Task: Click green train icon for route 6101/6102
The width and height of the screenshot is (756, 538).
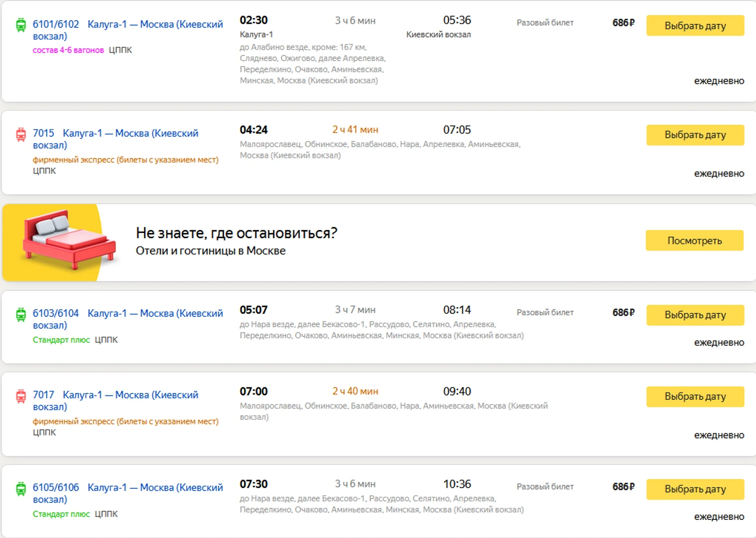Action: click(x=21, y=25)
